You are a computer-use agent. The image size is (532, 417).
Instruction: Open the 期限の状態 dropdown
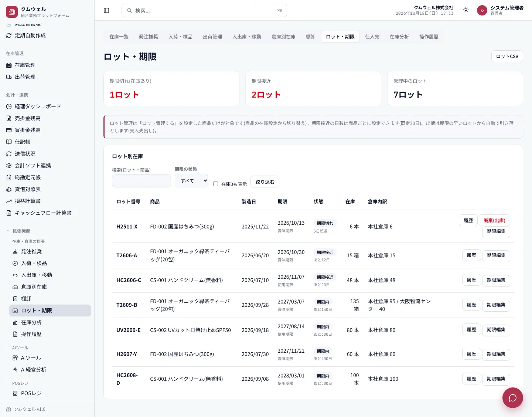pyautogui.click(x=191, y=181)
